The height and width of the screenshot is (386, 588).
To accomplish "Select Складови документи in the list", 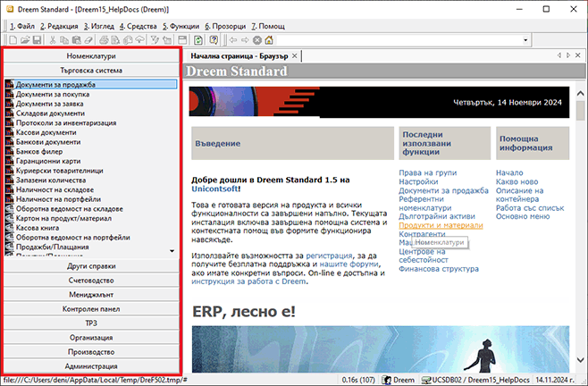I will (50, 113).
